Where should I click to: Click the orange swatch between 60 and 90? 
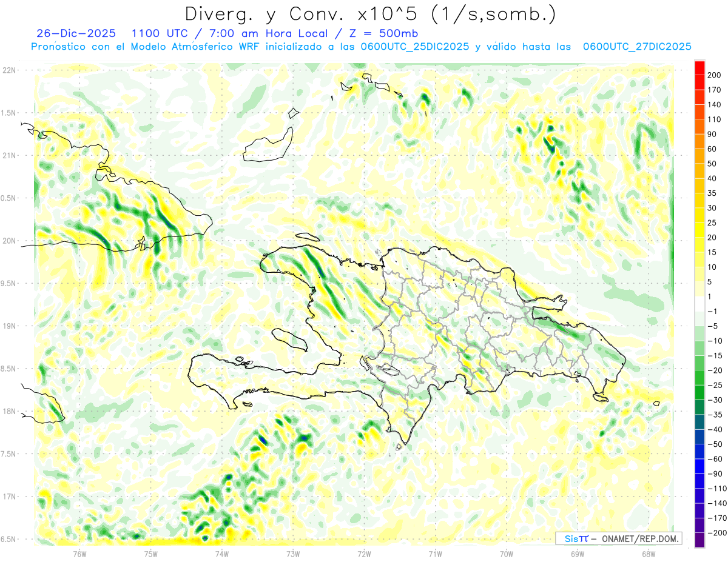pyautogui.click(x=699, y=141)
